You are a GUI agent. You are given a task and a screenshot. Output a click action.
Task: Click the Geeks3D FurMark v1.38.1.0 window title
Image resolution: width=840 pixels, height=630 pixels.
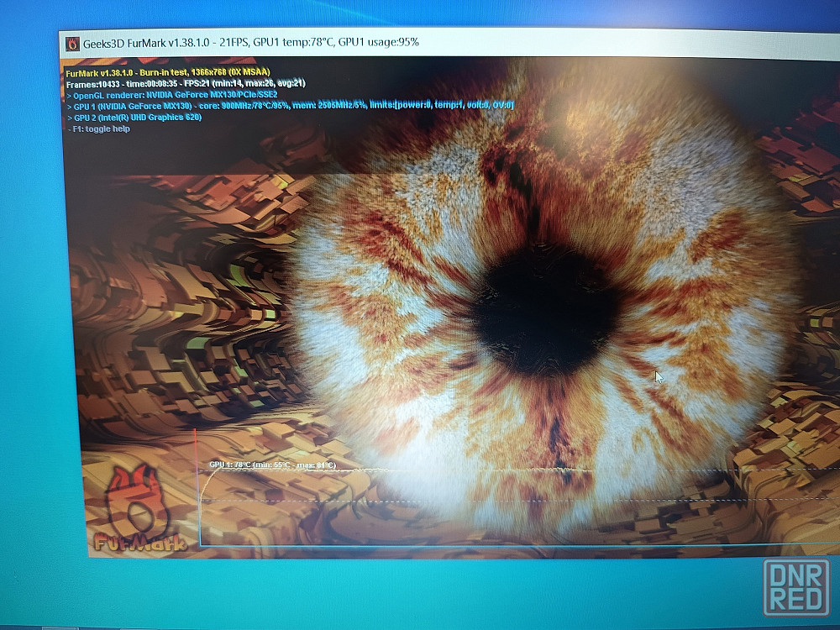pyautogui.click(x=250, y=42)
